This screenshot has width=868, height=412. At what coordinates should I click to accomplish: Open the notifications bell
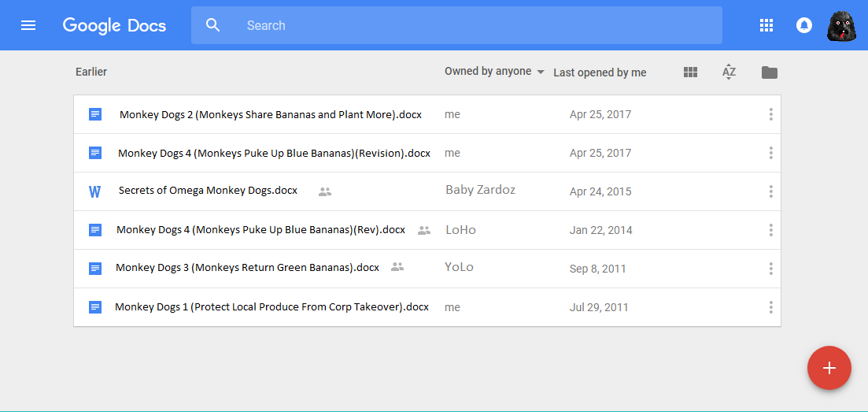(x=803, y=25)
